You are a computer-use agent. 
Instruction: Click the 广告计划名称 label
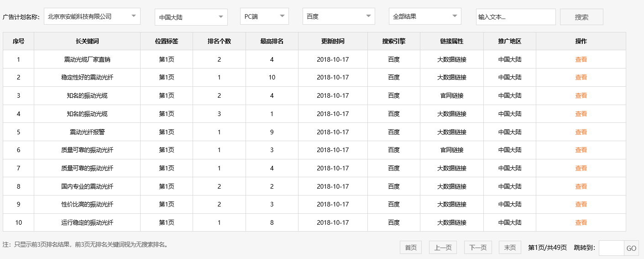point(21,17)
